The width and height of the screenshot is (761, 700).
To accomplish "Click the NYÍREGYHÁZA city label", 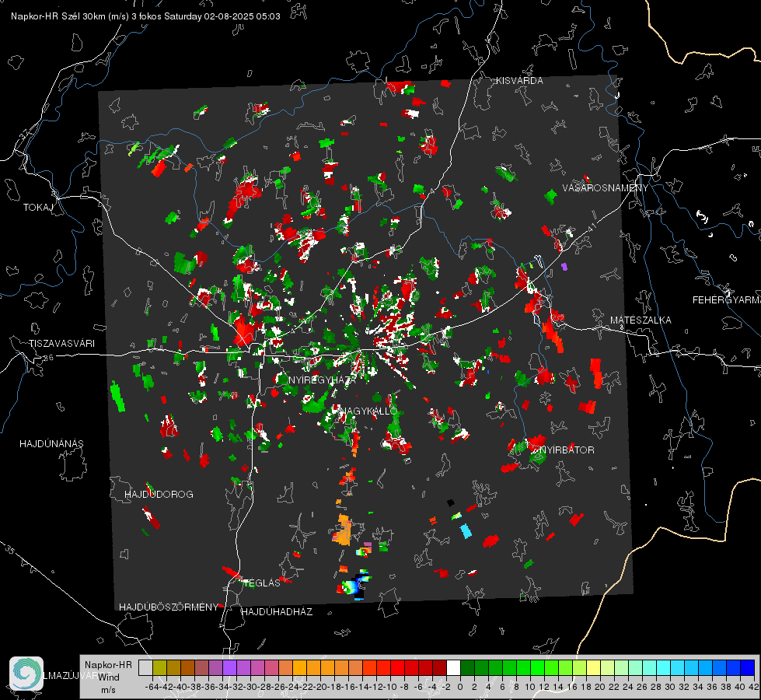I will (322, 380).
